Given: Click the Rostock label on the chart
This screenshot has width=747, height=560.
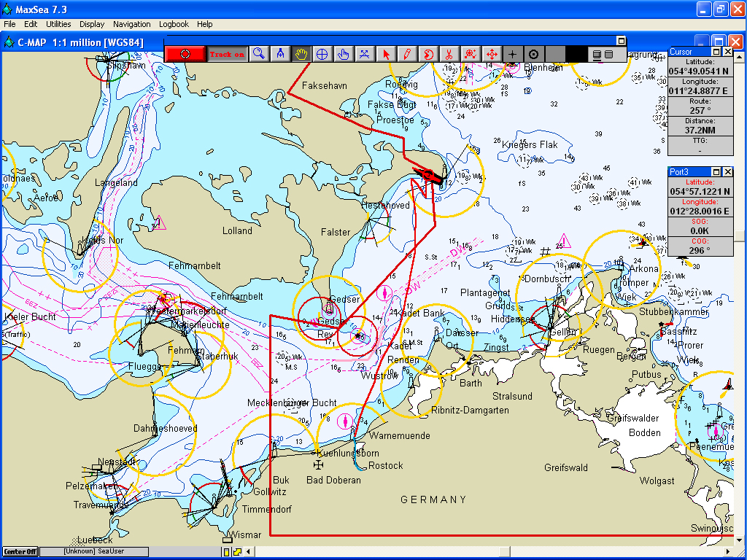Looking at the screenshot, I should point(385,465).
